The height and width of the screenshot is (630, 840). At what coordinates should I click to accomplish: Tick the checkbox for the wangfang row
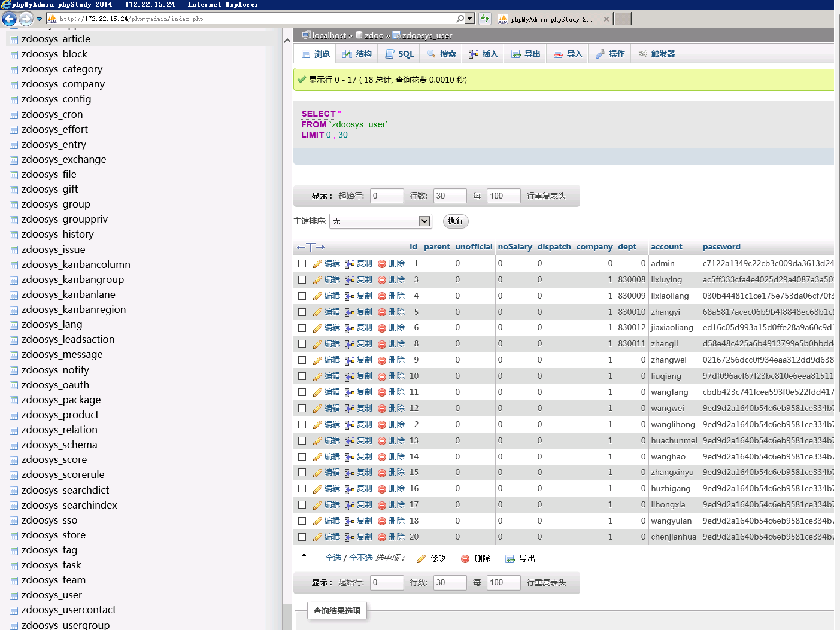302,392
